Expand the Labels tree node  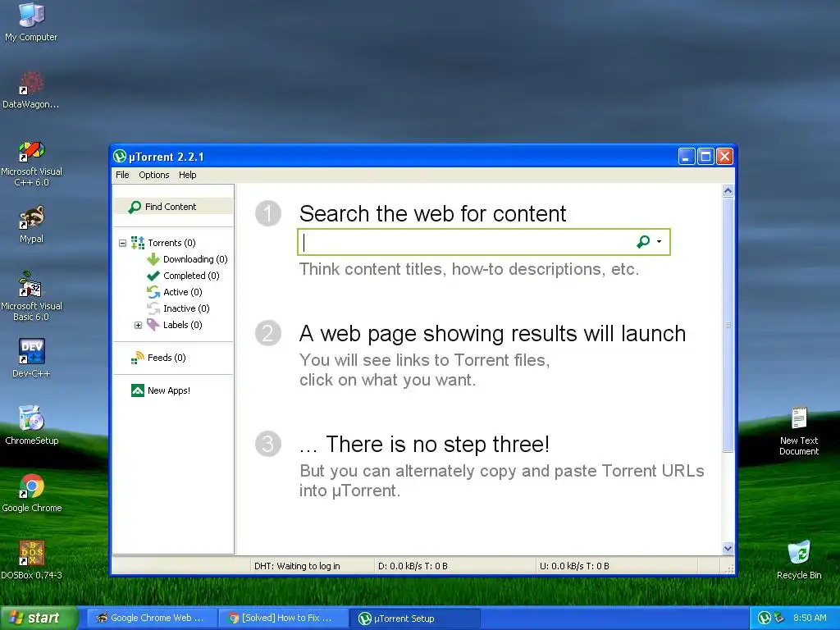(x=138, y=325)
